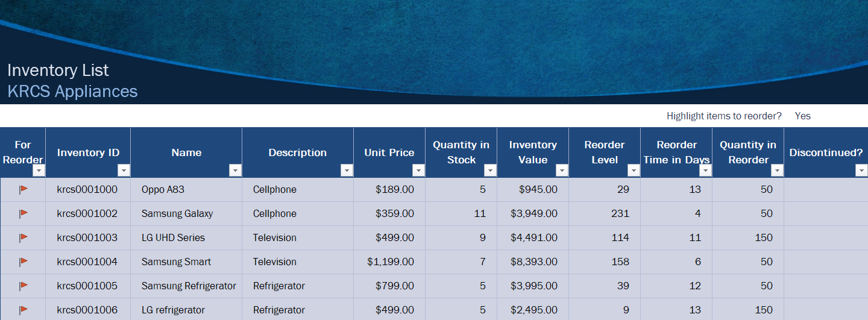Viewport: 868px width, 320px height.
Task: Expand the Name column filter arrow
Action: 235,171
